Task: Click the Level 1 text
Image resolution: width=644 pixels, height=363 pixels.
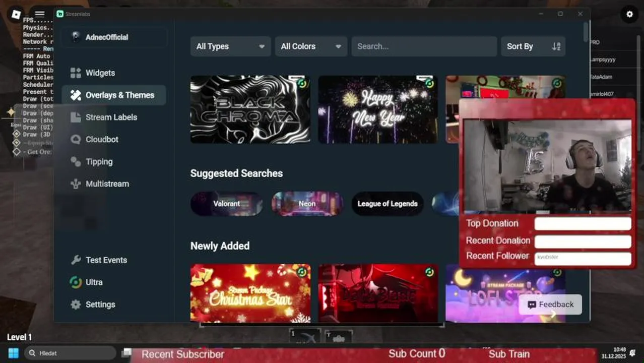Action: tap(19, 337)
